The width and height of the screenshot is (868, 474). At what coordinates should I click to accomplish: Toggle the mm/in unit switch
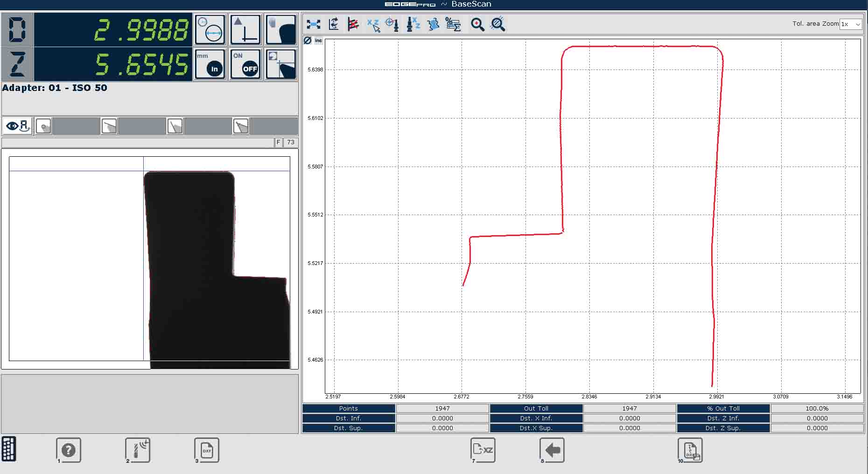pos(210,64)
